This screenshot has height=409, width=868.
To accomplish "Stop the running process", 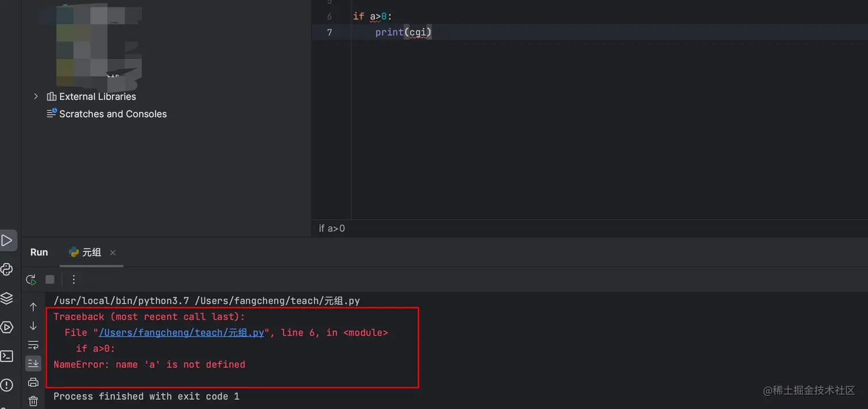I will tap(50, 279).
